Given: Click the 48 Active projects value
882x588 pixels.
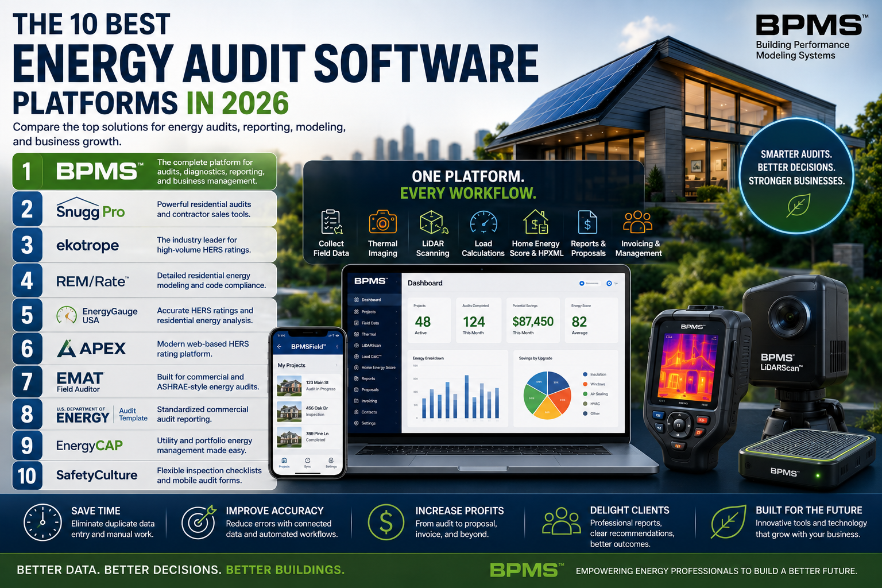Looking at the screenshot, I should tap(423, 322).
